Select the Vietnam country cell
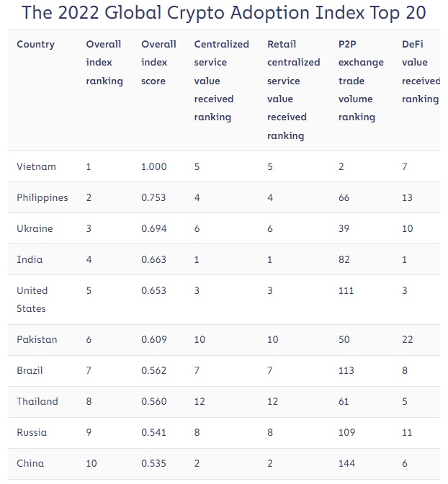Viewport: 448px width, 484px height. point(36,167)
